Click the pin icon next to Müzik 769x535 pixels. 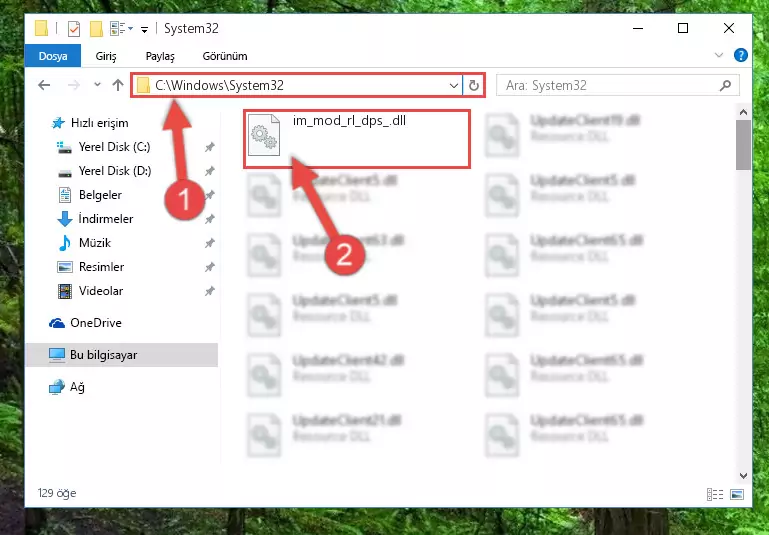click(x=209, y=243)
